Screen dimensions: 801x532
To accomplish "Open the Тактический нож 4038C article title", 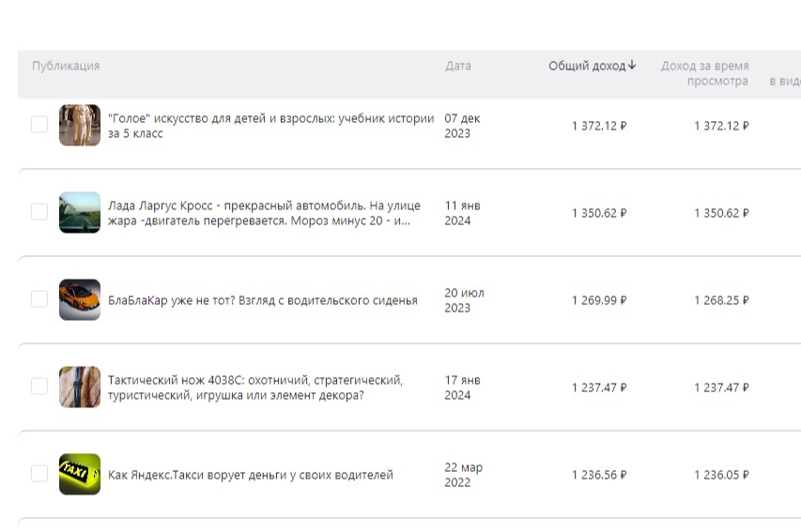I will pos(254,388).
